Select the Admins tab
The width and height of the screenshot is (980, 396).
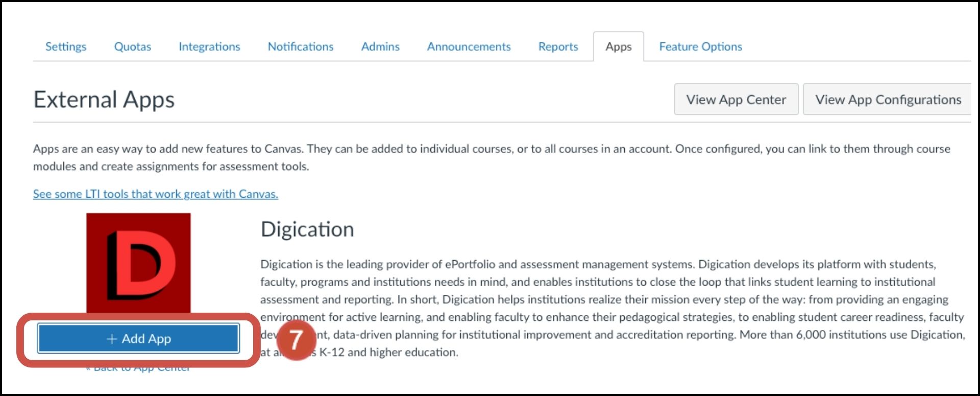pos(380,46)
